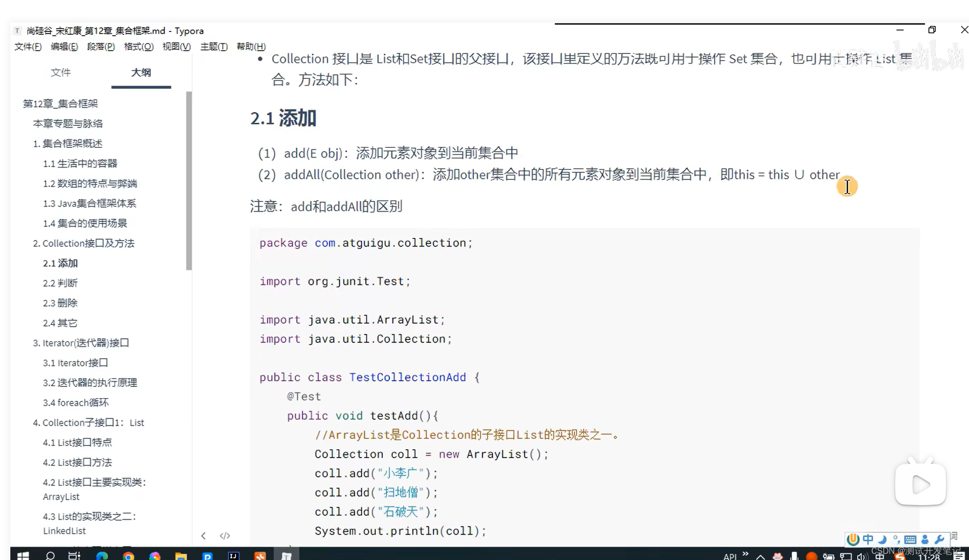Select outline item 1.3 Java集合框架体系

(89, 203)
